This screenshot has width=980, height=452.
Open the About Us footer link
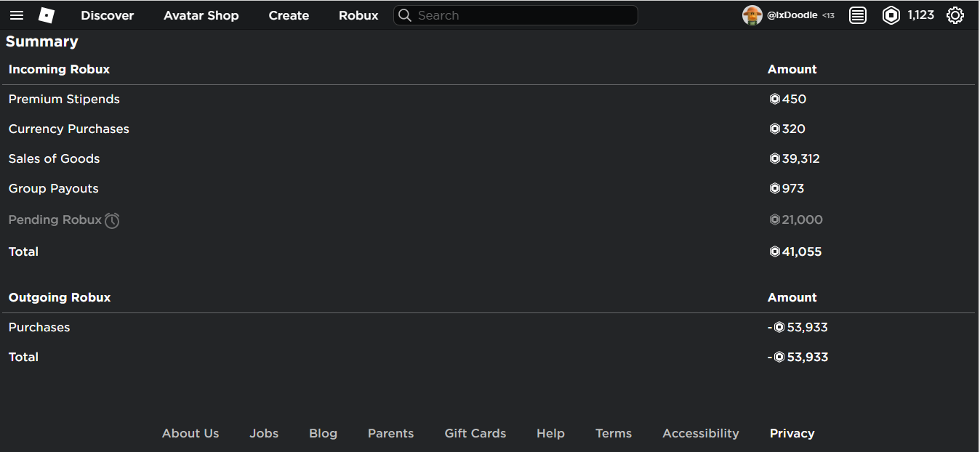pos(190,433)
